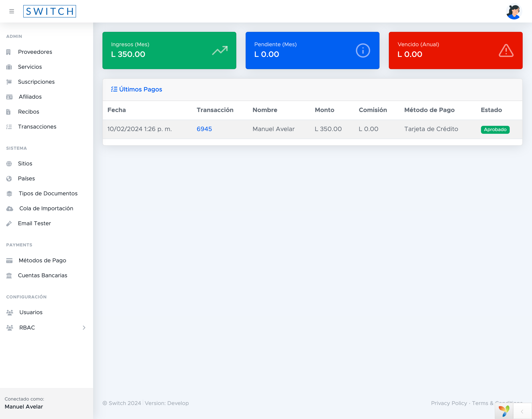Open the user avatar menu
This screenshot has width=532, height=419.
514,11
